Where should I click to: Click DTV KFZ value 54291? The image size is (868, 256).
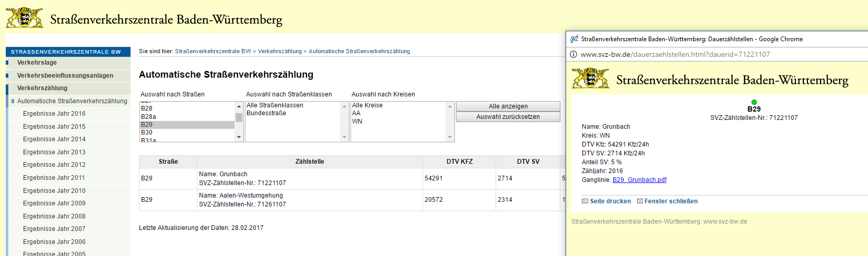pyautogui.click(x=433, y=178)
